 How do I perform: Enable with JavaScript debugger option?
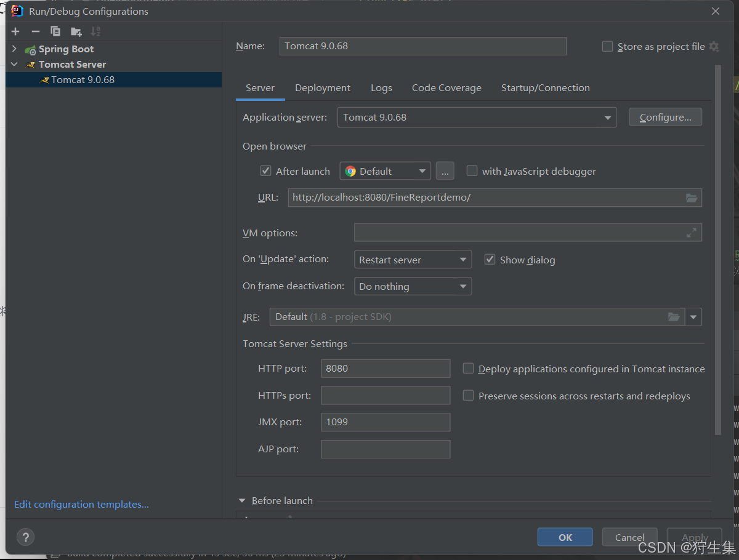coord(472,171)
